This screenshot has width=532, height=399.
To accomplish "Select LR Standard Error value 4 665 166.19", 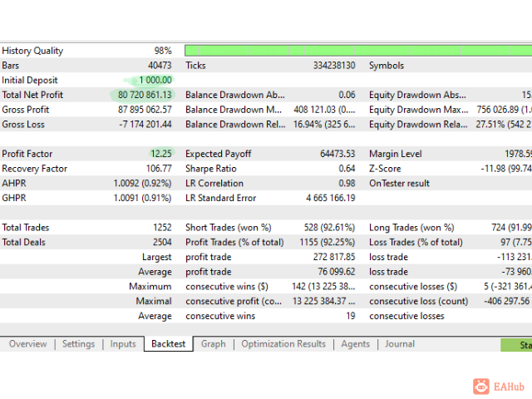I will 331,198.
